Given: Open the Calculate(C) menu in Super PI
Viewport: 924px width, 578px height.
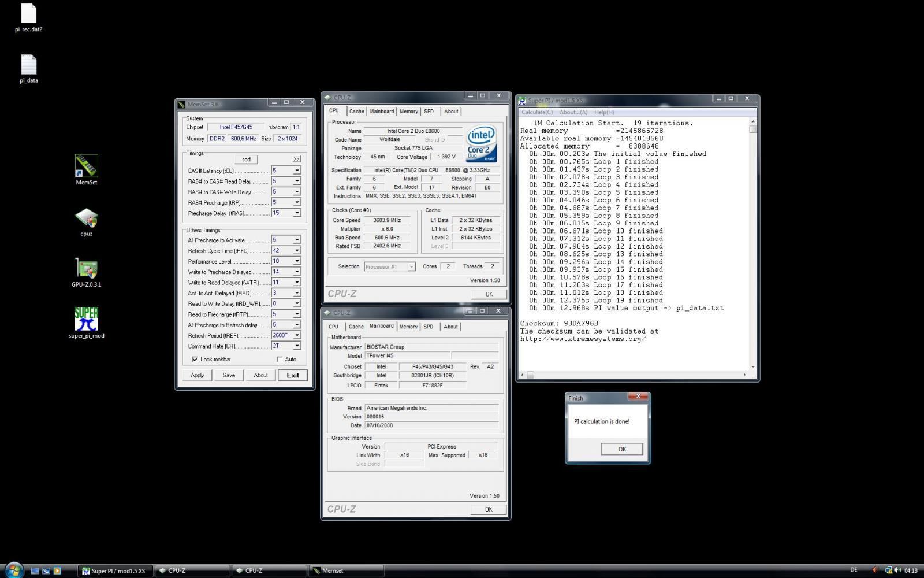Looking at the screenshot, I should (537, 112).
